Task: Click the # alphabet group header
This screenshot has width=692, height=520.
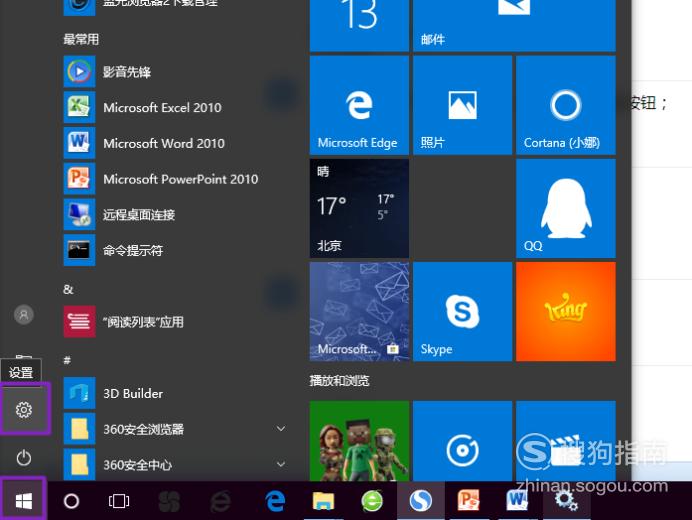Action: (x=67, y=360)
